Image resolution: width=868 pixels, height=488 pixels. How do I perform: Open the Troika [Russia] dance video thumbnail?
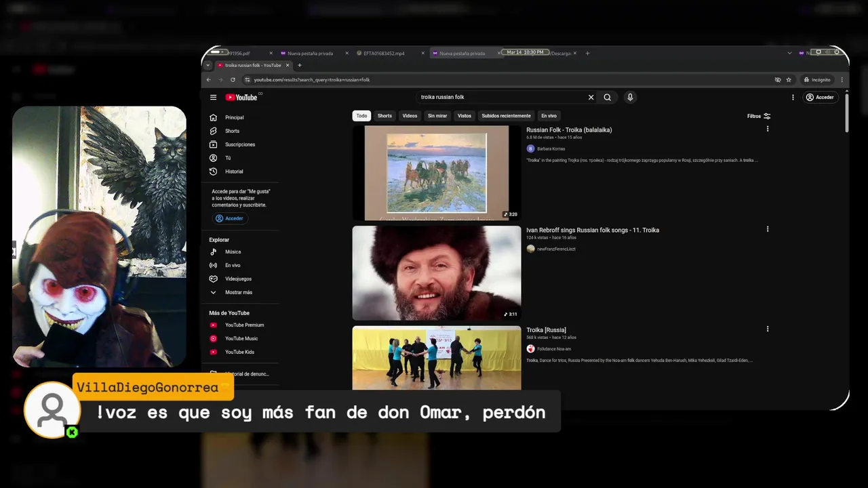point(437,358)
